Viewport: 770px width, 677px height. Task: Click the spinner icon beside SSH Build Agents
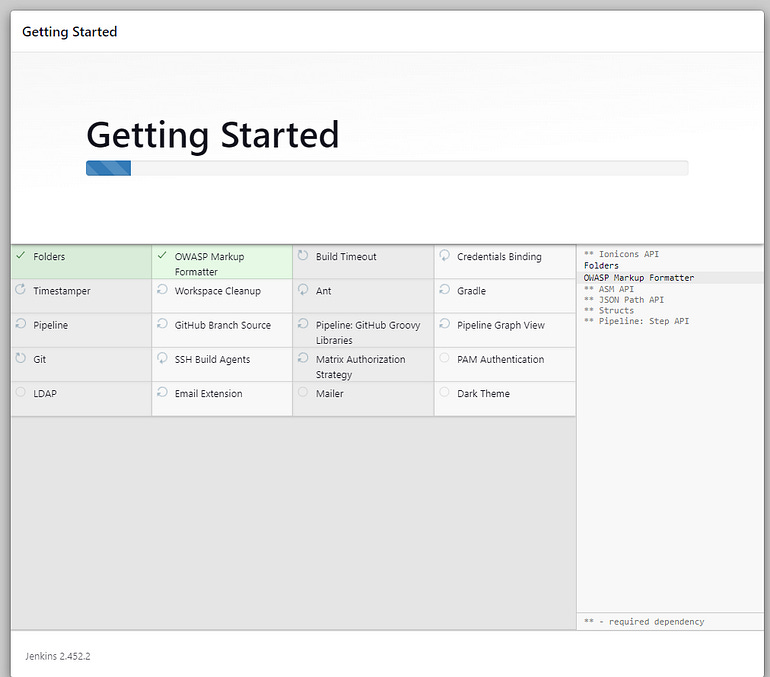[162, 358]
